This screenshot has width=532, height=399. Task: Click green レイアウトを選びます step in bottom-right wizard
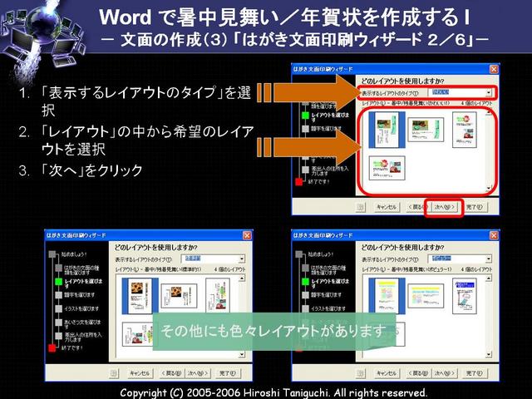[x=326, y=283]
